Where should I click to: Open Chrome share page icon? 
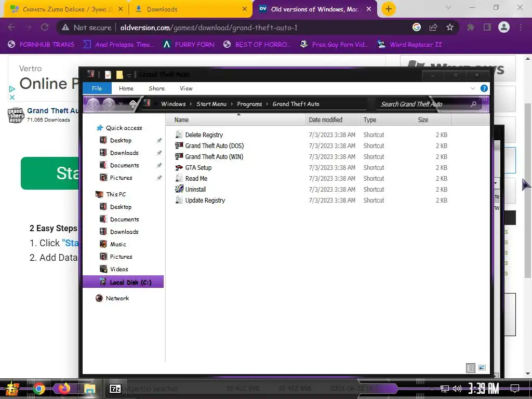click(x=433, y=28)
